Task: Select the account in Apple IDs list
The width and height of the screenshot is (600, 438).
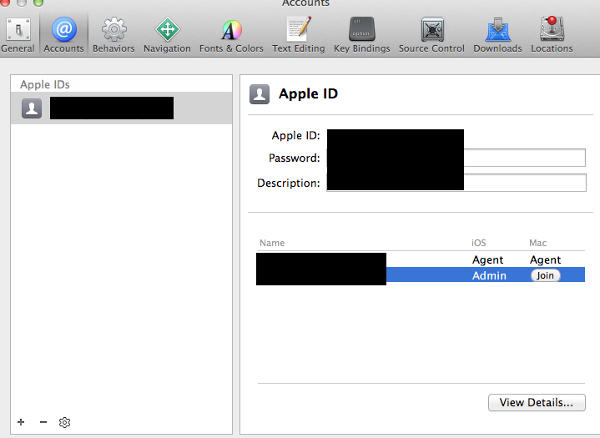Action: [x=121, y=108]
